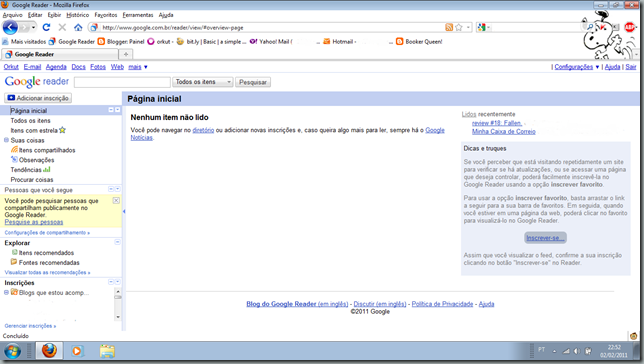644x364 pixels.
Task: Select the Google Reader browser tab
Action: (x=60, y=54)
